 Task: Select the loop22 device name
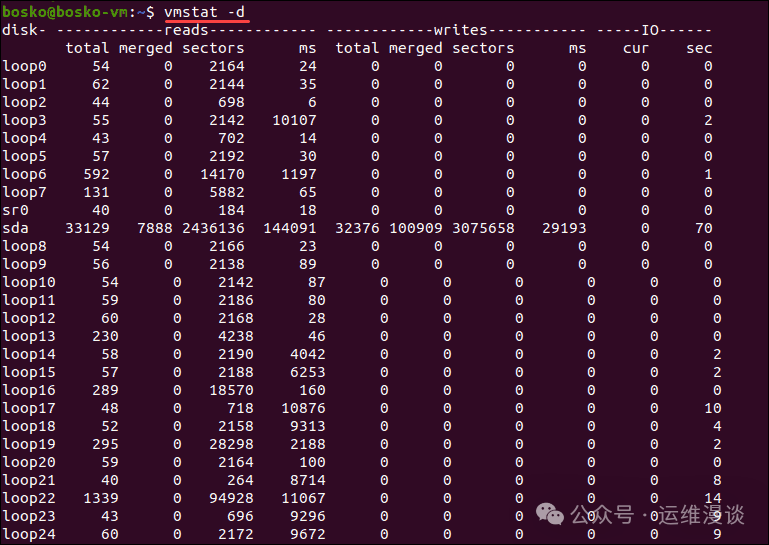click(29, 498)
